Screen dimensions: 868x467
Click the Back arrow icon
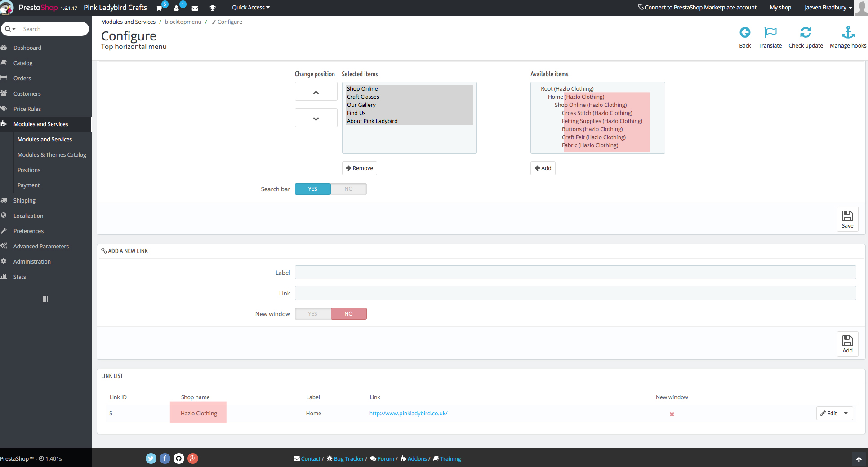(745, 32)
